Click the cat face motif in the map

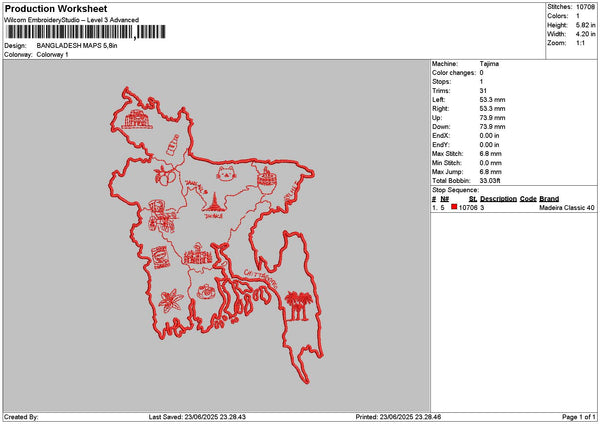tap(226, 173)
